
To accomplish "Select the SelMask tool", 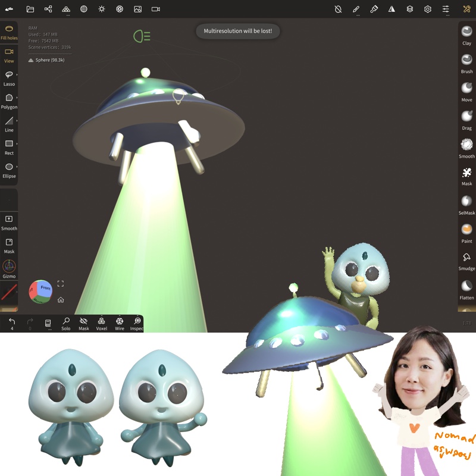I will (x=466, y=205).
